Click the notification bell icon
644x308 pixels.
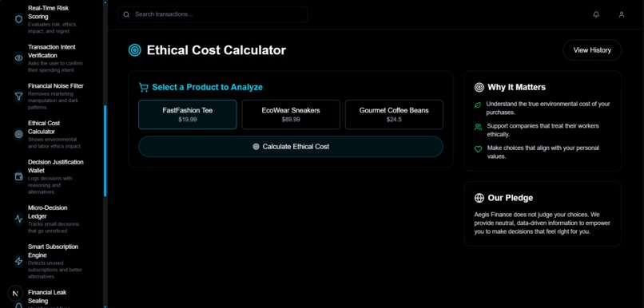click(x=596, y=14)
